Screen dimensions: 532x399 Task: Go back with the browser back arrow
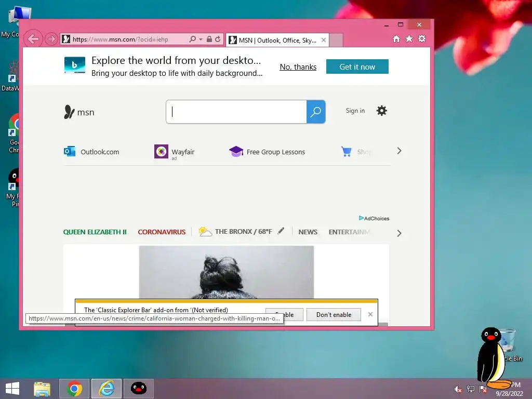[x=33, y=39]
